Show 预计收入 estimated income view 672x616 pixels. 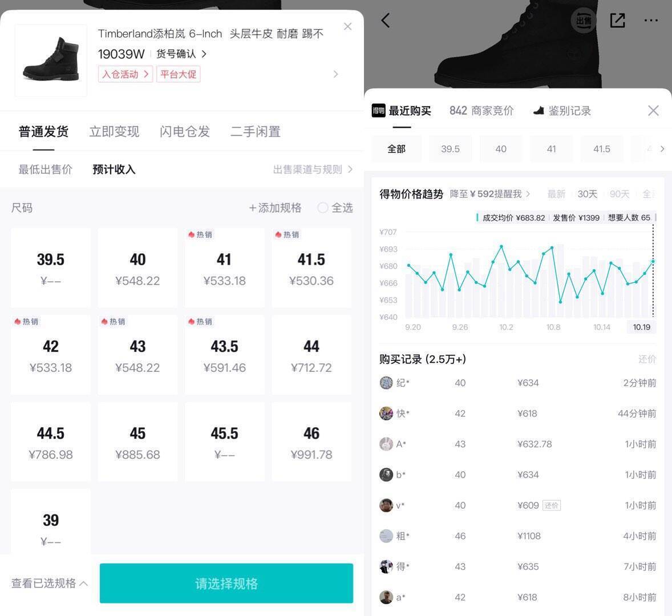pos(114,169)
